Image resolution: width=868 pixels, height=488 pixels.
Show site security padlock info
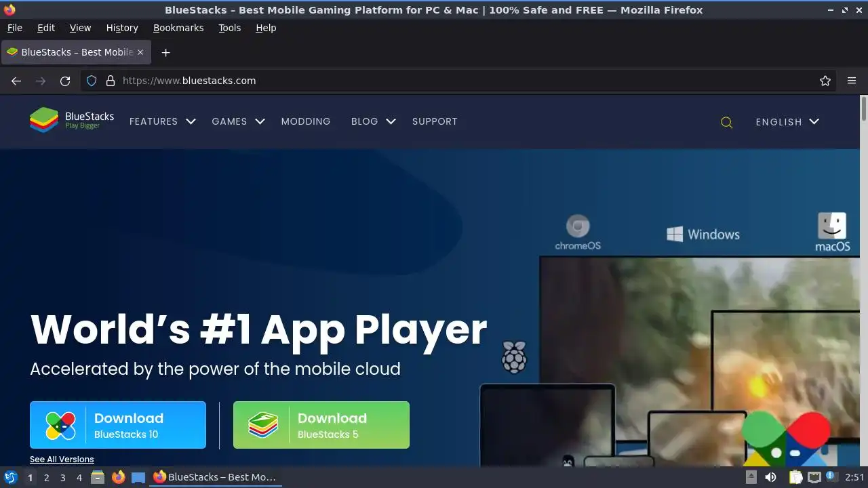pos(111,81)
